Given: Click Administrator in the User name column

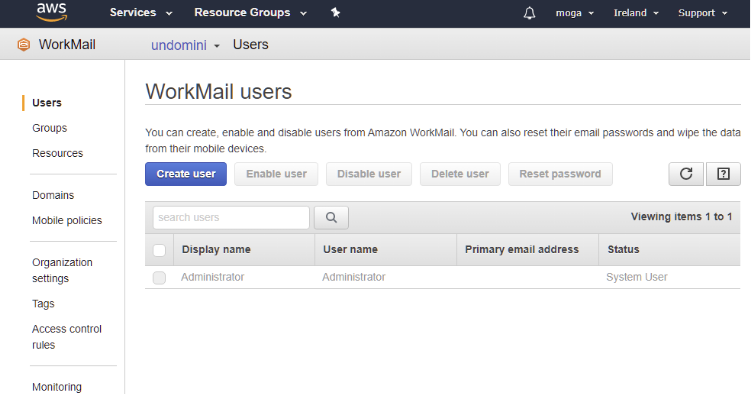Looking at the screenshot, I should click(x=353, y=277).
